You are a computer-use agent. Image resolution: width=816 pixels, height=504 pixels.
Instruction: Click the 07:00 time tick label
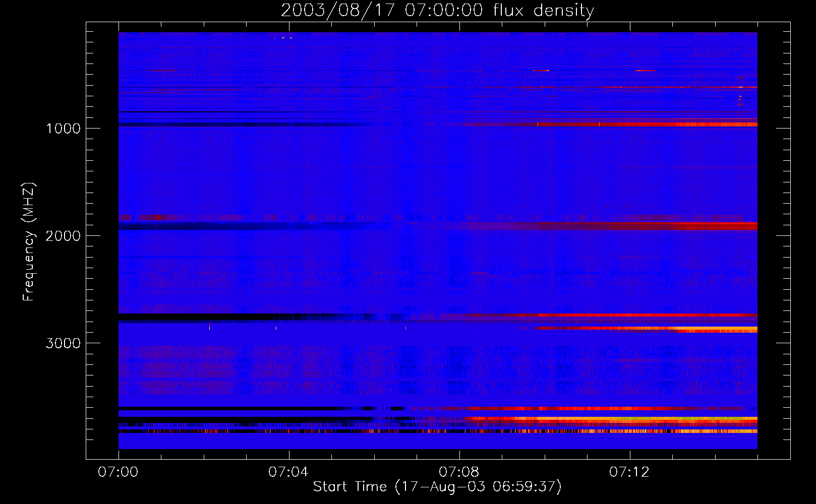coord(118,472)
